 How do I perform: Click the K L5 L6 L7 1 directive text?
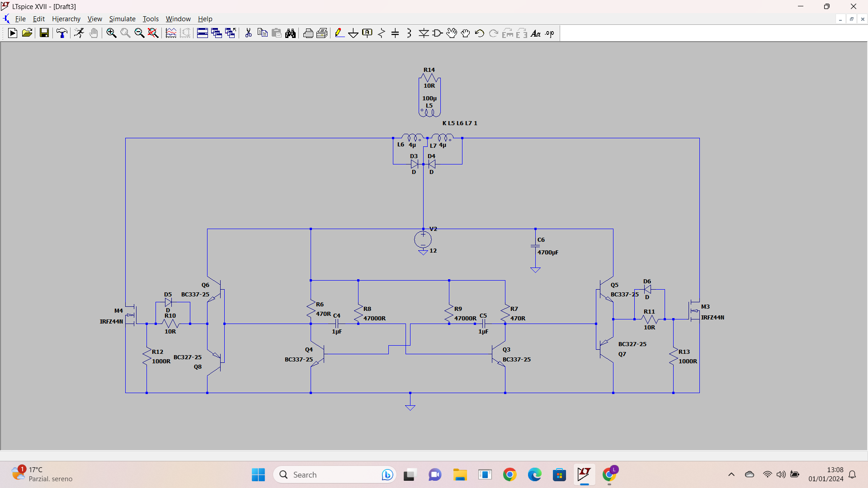tap(459, 123)
